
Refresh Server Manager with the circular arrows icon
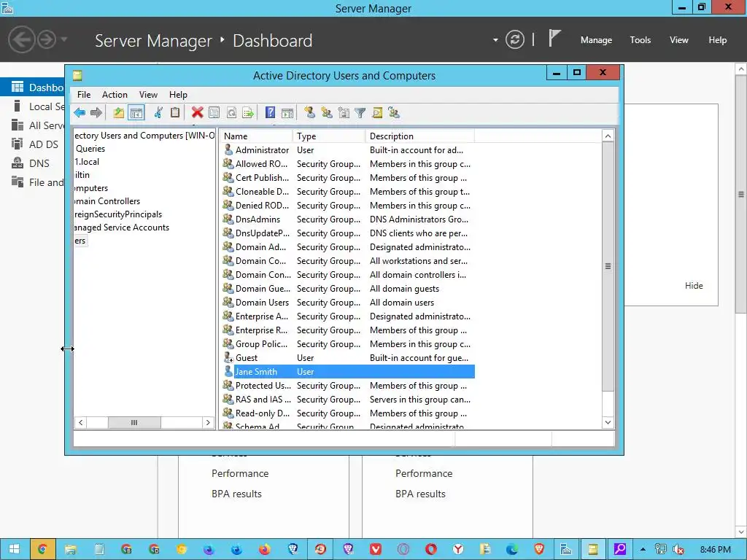tap(515, 39)
